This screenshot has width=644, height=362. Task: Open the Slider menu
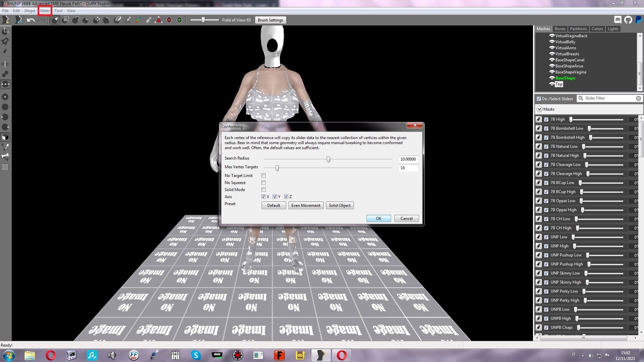(x=45, y=11)
